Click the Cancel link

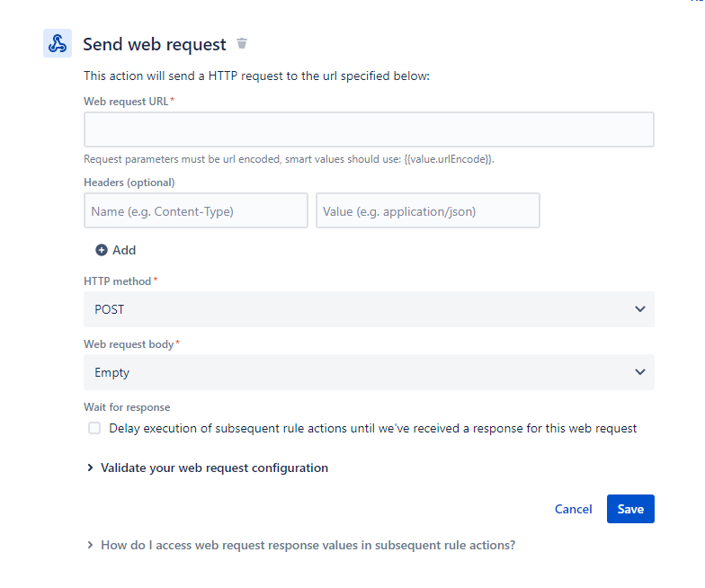pyautogui.click(x=573, y=509)
